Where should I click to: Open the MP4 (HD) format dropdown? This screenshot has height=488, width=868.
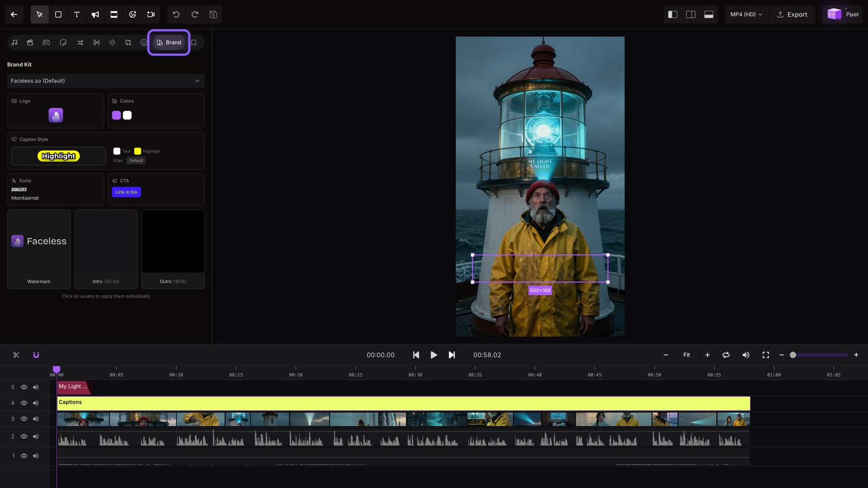click(x=746, y=15)
